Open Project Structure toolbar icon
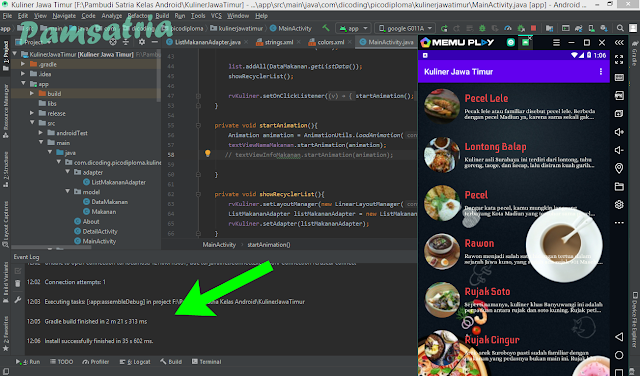 (549, 28)
